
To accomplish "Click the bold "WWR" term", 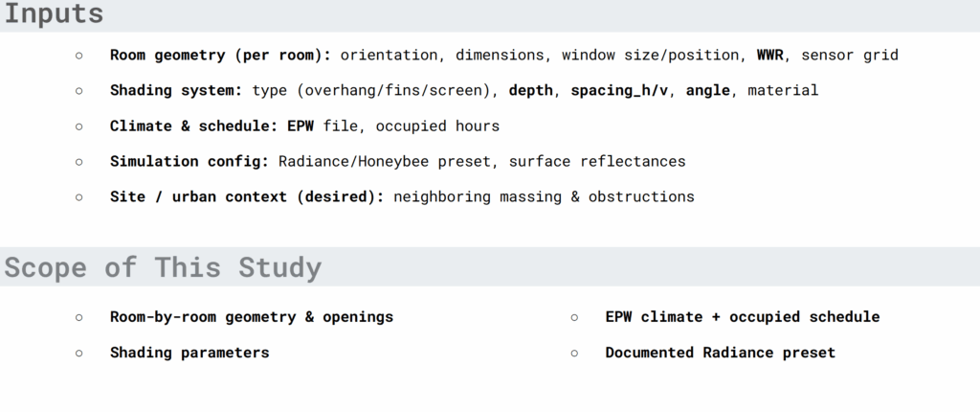I will tap(770, 55).
